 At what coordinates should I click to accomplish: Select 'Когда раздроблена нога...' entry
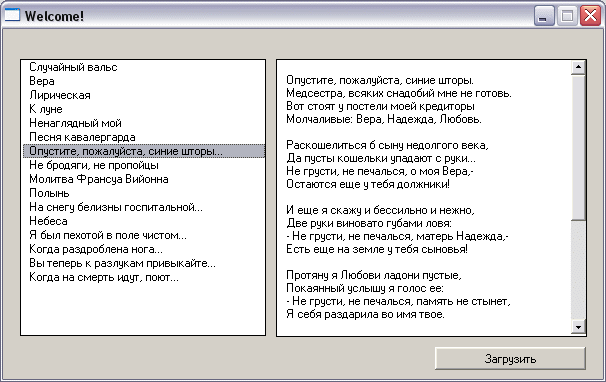144,249
